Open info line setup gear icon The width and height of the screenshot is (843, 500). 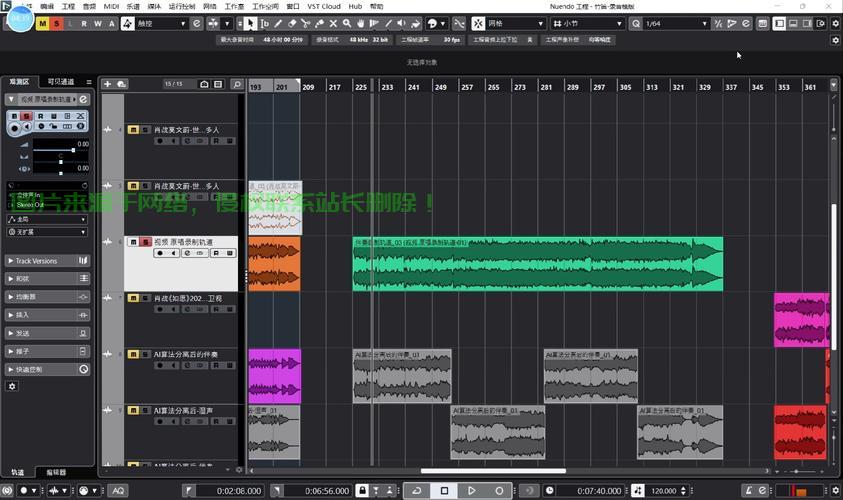pos(835,40)
